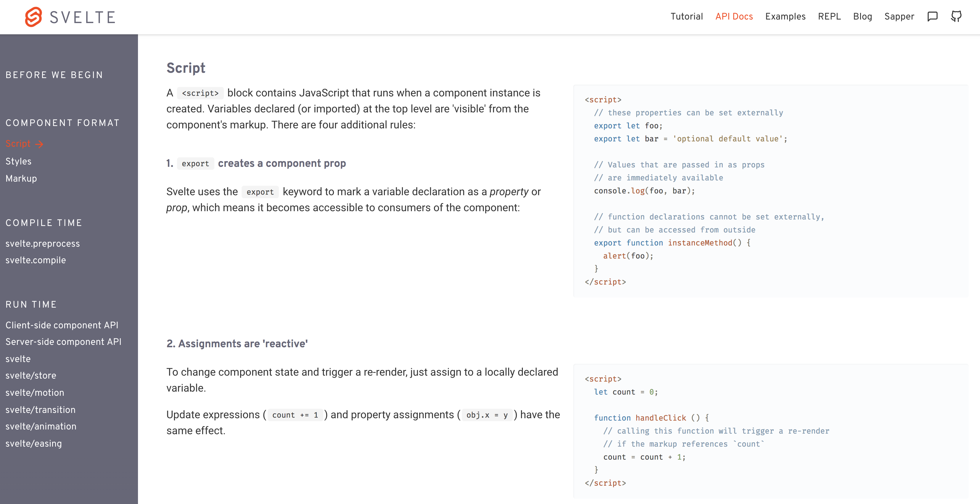Open Client-side component API section
This screenshot has height=504, width=980.
[x=62, y=325]
